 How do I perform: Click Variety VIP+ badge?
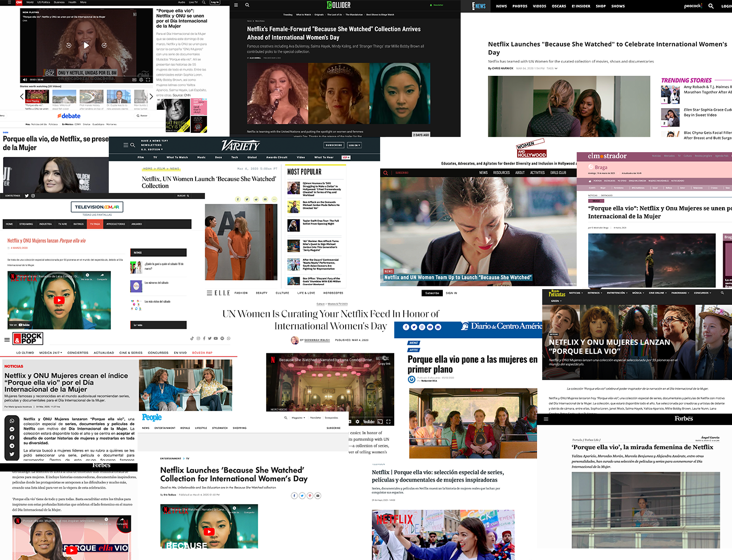(x=346, y=157)
